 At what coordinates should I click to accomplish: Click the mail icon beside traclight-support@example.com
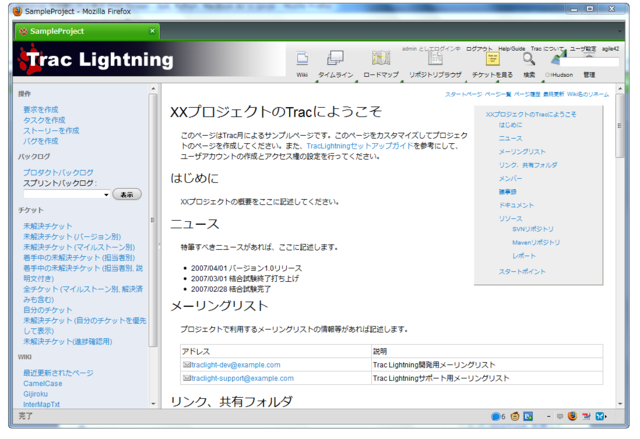coord(187,378)
